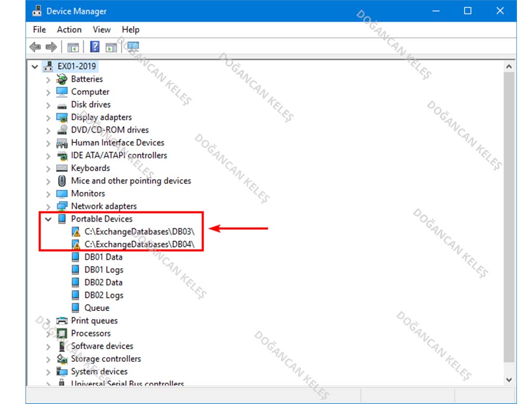Viewport: 532px width, 404px height.
Task: Click the Software devices category icon
Action: (x=62, y=346)
